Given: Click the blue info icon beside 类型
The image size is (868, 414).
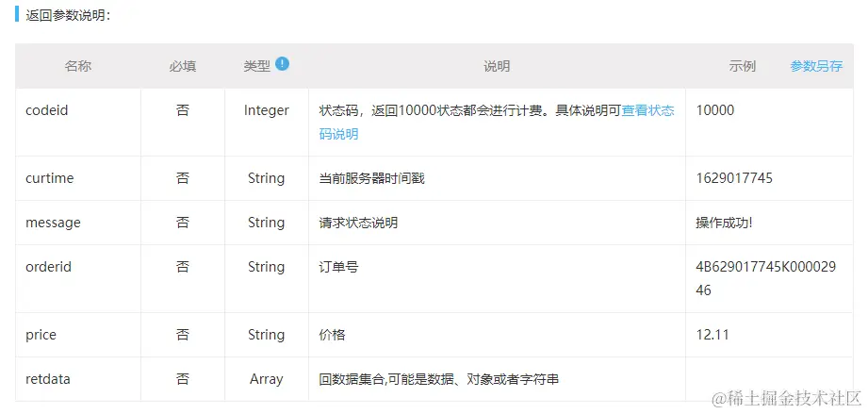Looking at the screenshot, I should coord(283,64).
